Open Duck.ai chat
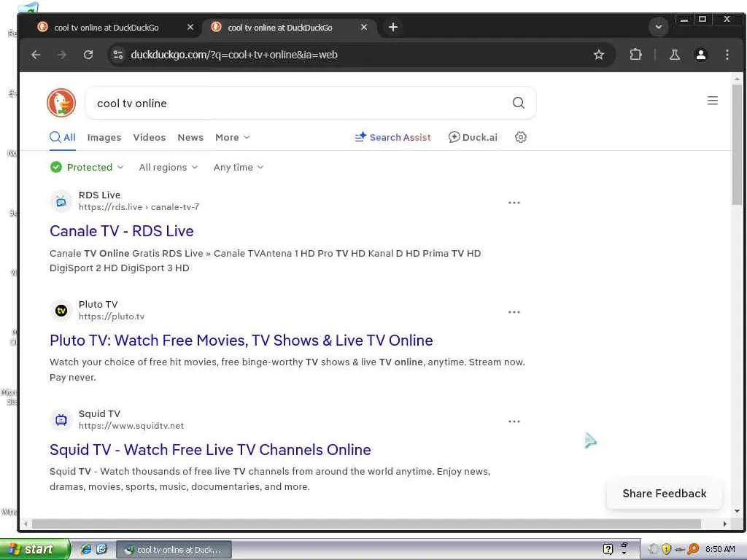This screenshot has height=560, width=747. (x=473, y=137)
